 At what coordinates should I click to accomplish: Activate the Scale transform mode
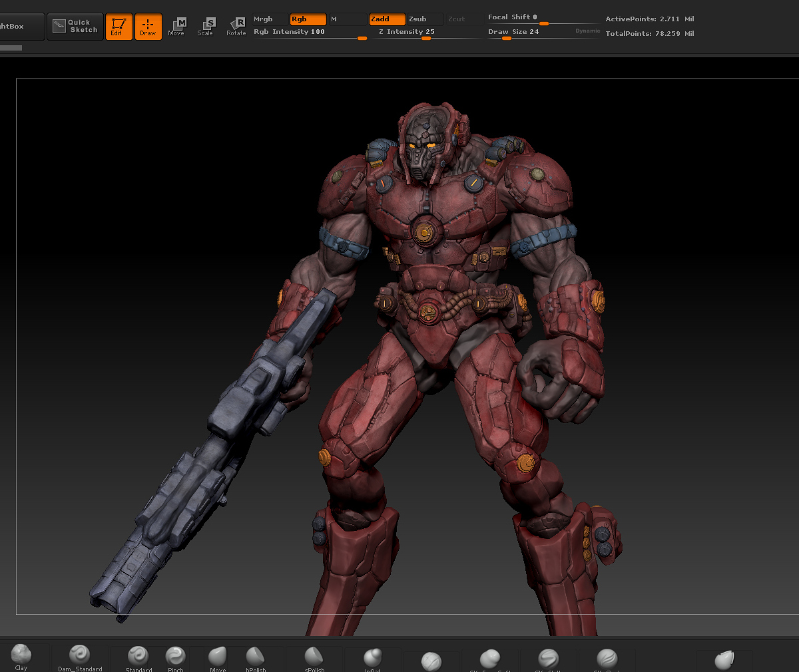click(x=205, y=27)
